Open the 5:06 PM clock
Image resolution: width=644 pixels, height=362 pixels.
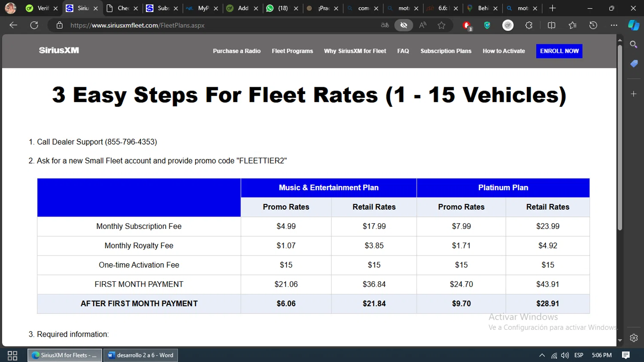[601, 355]
